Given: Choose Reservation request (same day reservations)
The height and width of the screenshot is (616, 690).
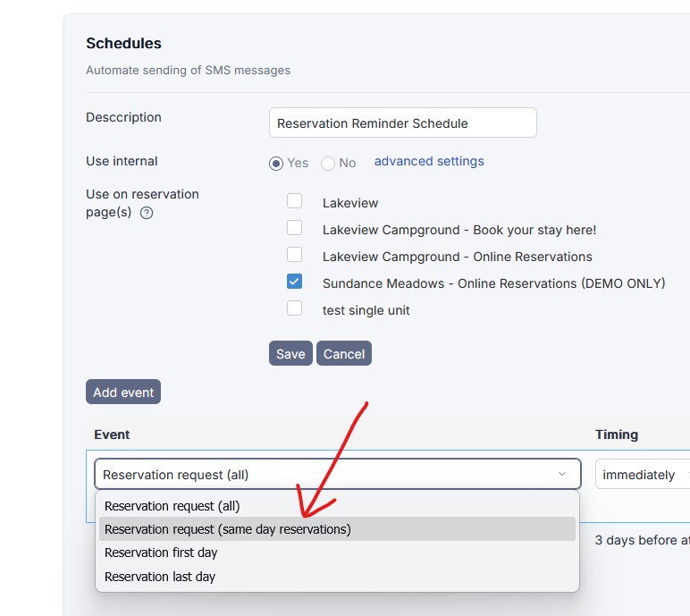Looking at the screenshot, I should click(228, 529).
